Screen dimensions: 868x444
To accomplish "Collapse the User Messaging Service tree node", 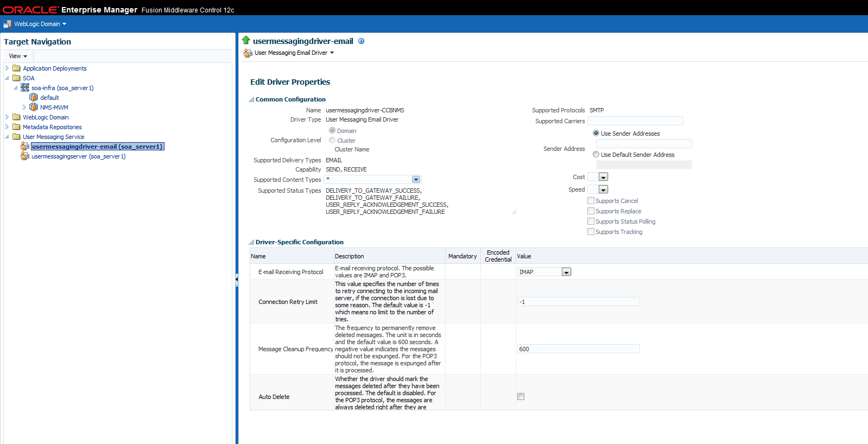I will [7, 137].
